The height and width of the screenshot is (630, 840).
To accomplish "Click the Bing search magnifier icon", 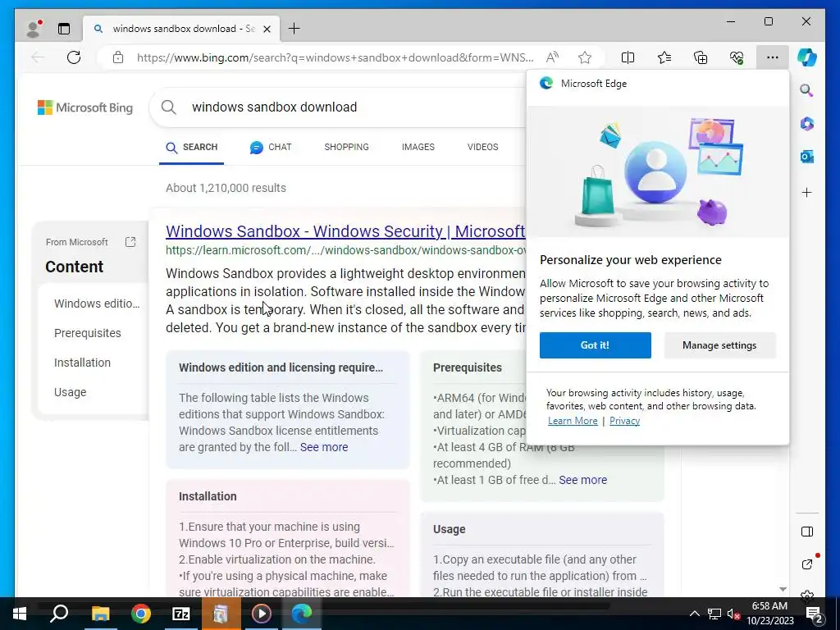I will coord(169,107).
